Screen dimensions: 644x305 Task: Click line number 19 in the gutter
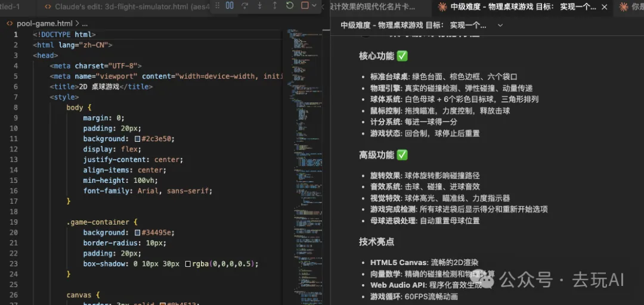13,222
